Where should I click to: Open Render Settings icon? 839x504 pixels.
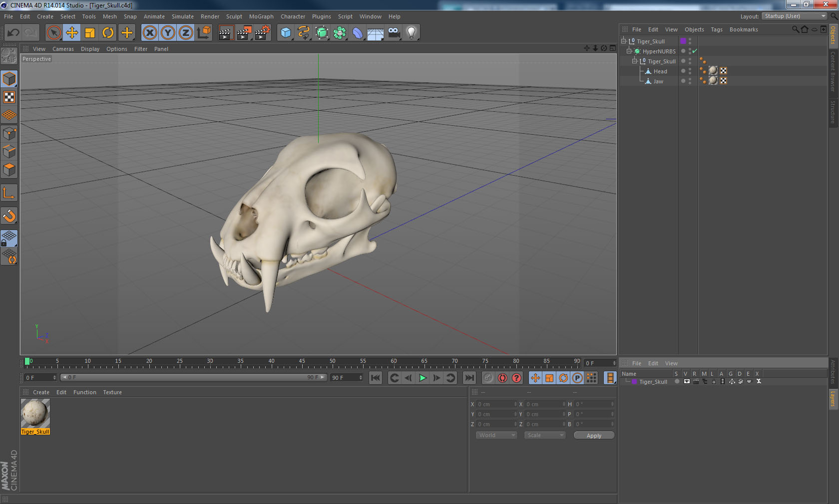click(263, 33)
